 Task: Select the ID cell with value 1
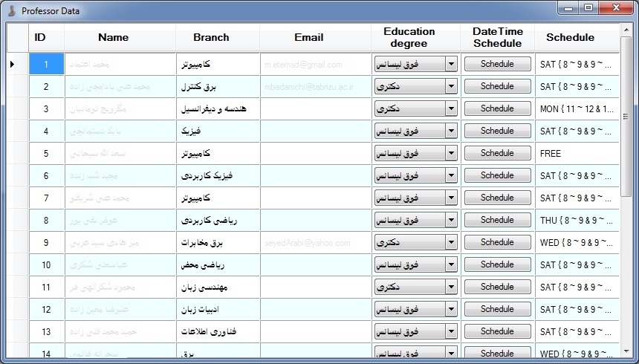(x=46, y=64)
